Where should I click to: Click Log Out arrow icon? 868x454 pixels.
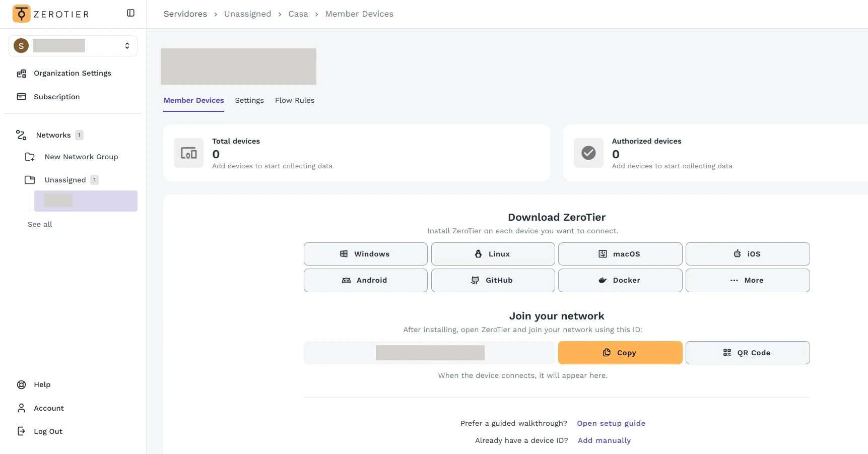21,431
